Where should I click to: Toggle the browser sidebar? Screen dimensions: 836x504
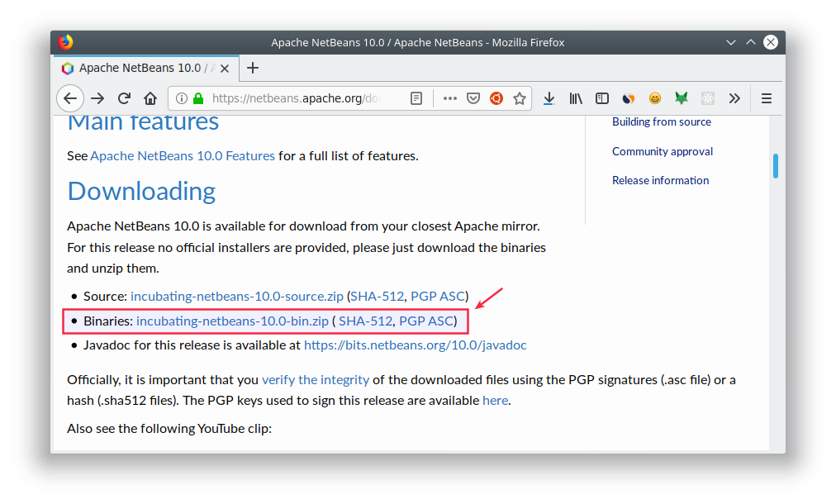602,97
